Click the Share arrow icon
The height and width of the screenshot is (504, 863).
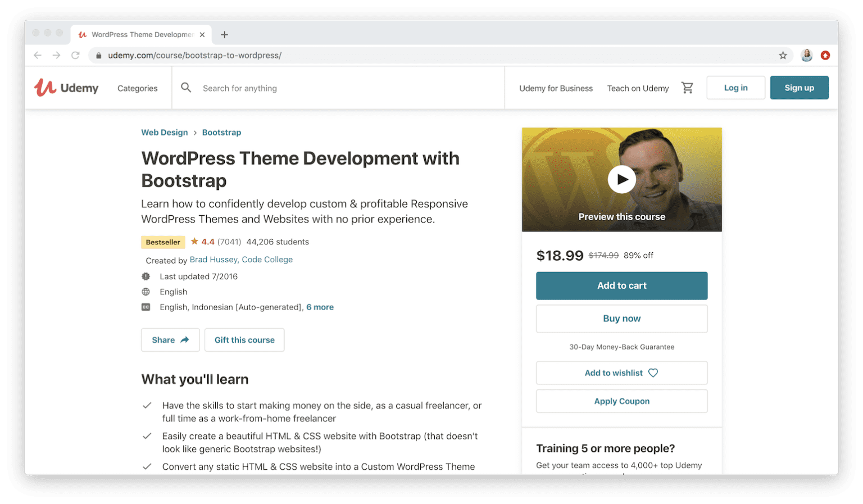point(183,339)
